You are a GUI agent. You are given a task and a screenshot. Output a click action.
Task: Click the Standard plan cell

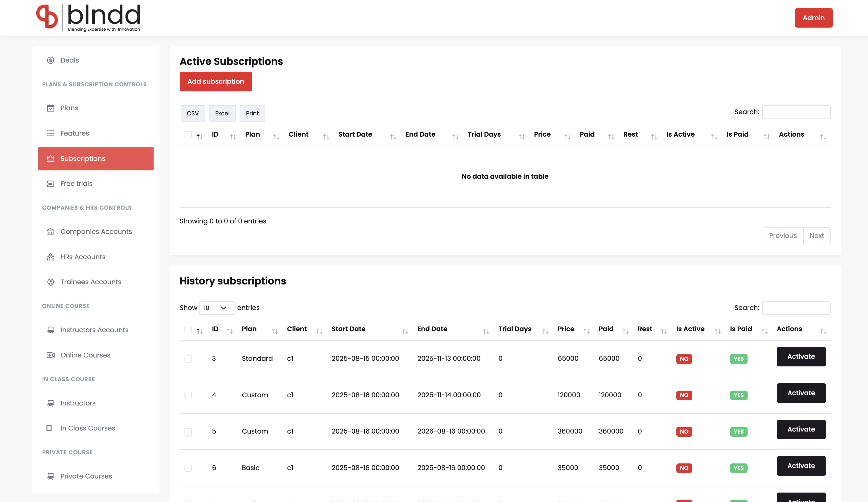(x=257, y=358)
